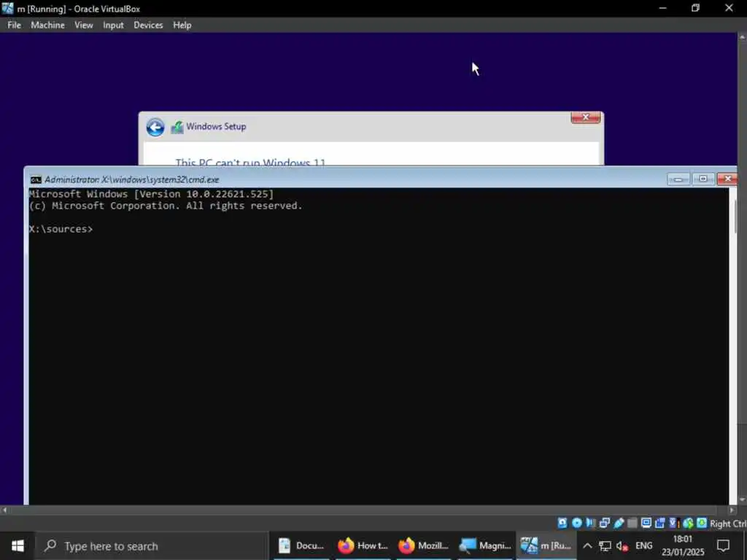This screenshot has height=560, width=747.
Task: Click the grey shared folders indicator icon
Action: 632,523
